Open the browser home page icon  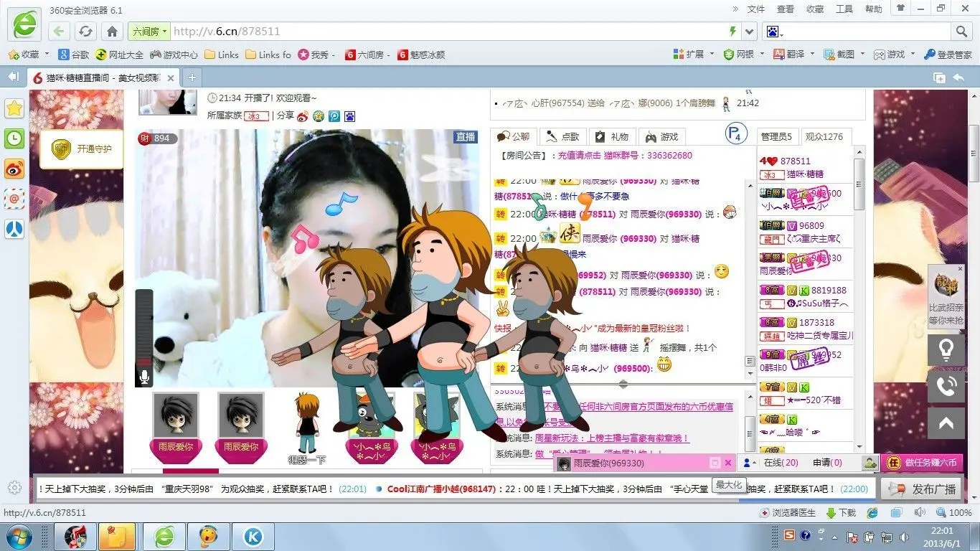tap(112, 32)
